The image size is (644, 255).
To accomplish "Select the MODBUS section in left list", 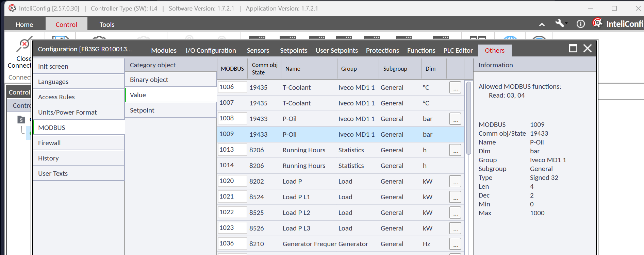I will 79,128.
